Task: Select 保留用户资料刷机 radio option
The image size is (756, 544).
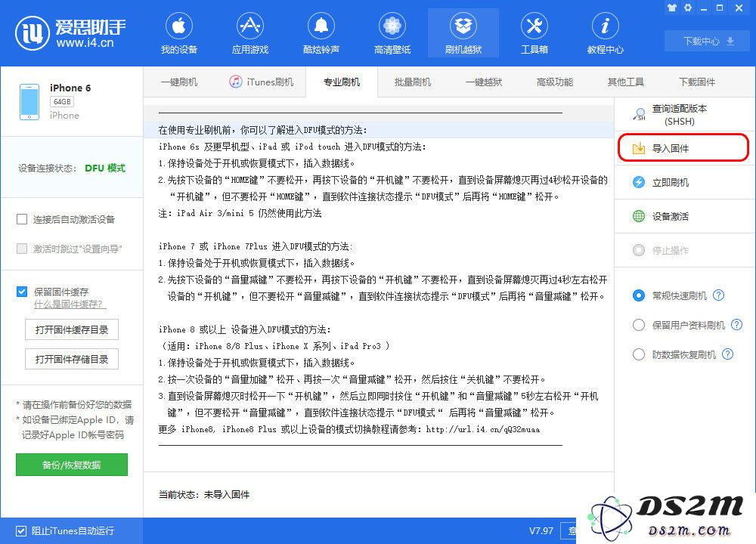Action: tap(638, 325)
